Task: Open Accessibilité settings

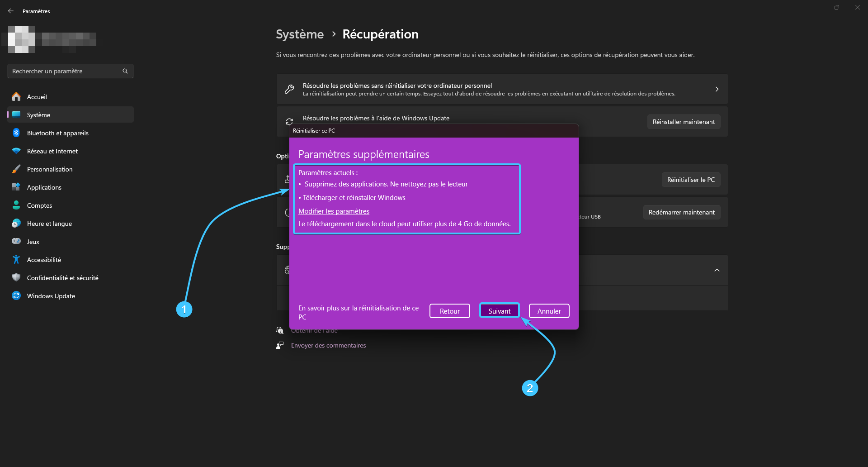Action: (x=71, y=259)
